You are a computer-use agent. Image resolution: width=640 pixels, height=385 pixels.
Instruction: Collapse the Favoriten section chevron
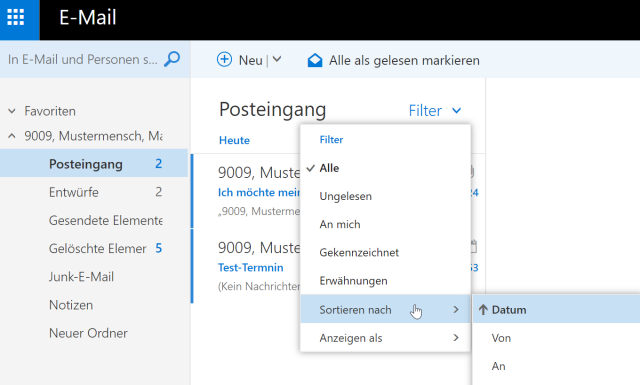click(12, 111)
